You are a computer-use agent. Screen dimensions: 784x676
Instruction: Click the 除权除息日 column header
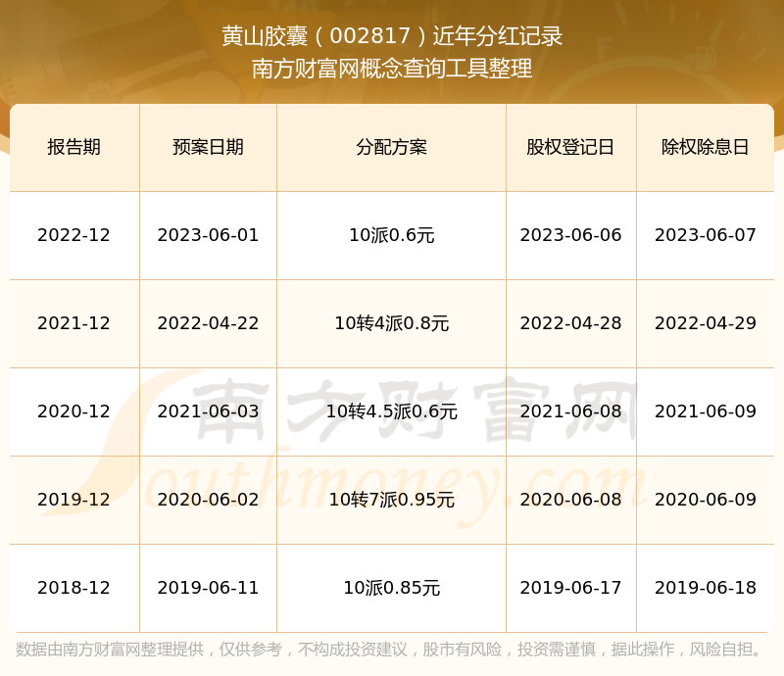pyautogui.click(x=705, y=147)
